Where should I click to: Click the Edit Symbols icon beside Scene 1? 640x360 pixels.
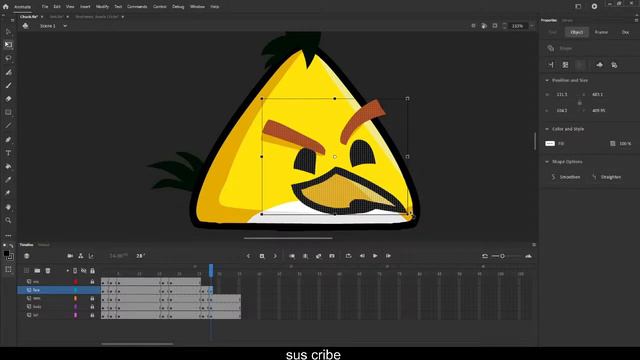(x=26, y=26)
